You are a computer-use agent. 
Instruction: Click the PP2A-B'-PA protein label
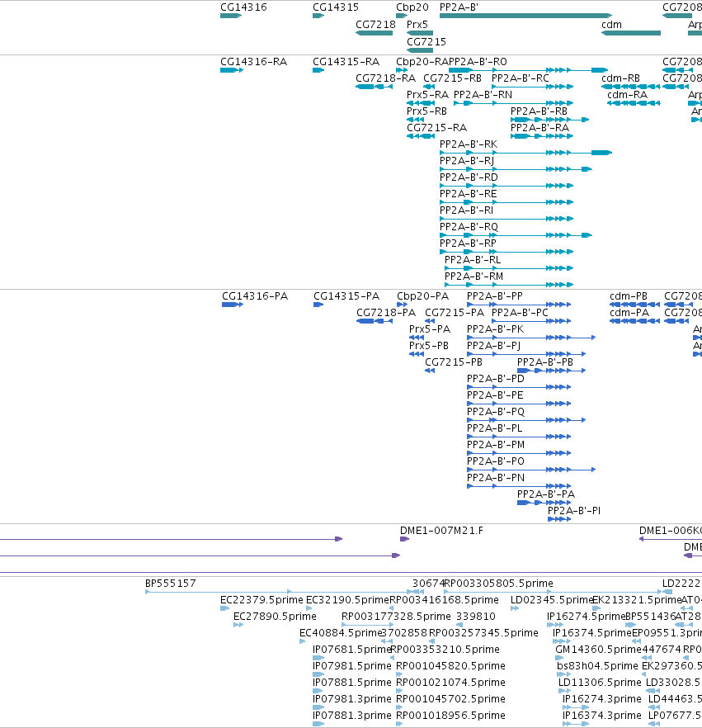click(546, 494)
